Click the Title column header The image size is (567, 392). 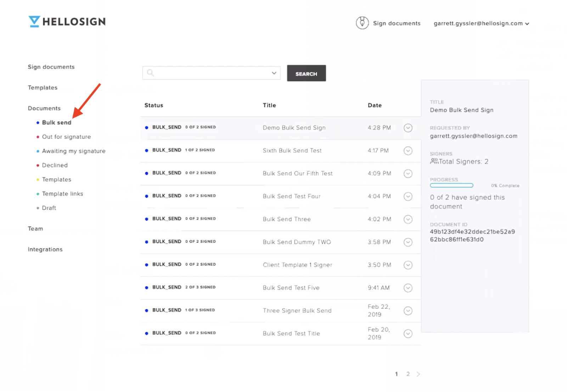click(269, 105)
